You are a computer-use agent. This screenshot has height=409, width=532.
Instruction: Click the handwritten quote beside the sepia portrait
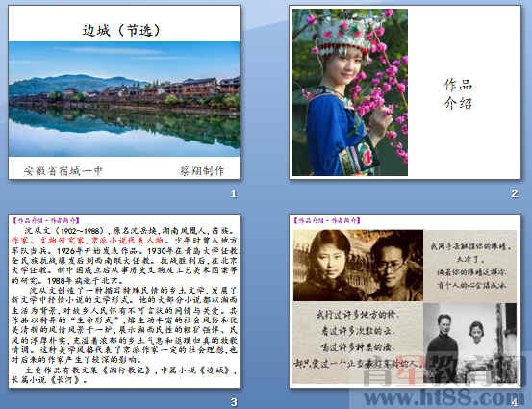[469, 266]
